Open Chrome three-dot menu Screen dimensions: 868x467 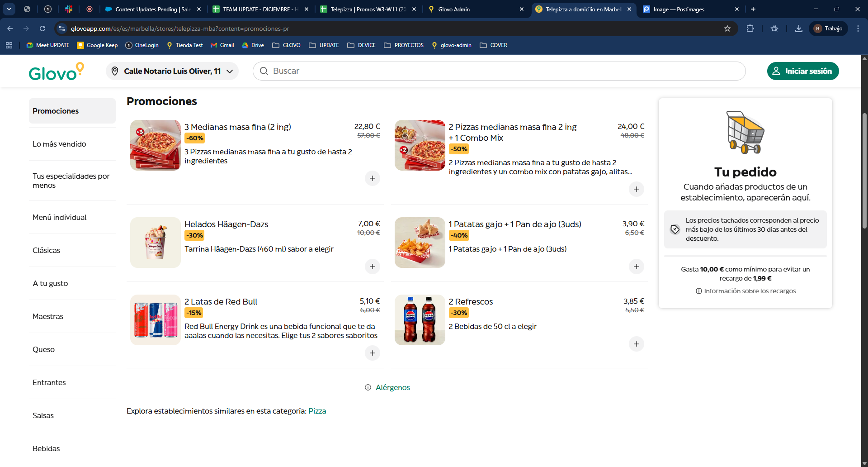(858, 29)
